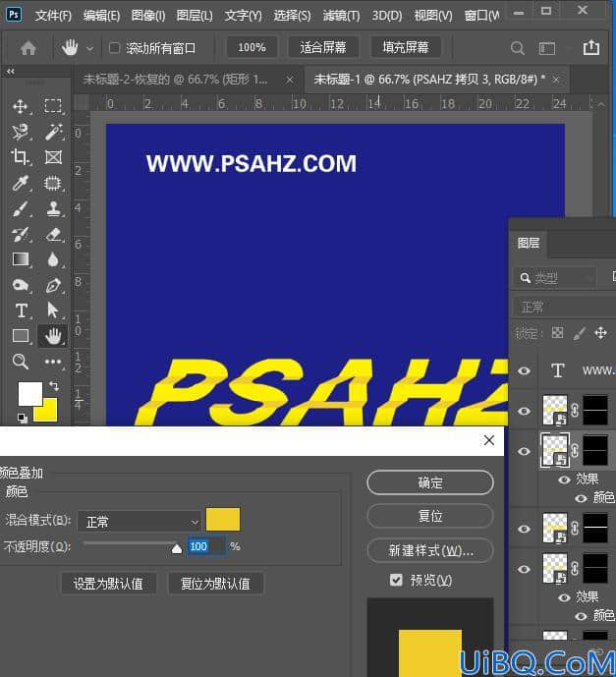Click the 复位 reset button
Viewport: 616px width, 677px height.
pyautogui.click(x=430, y=516)
